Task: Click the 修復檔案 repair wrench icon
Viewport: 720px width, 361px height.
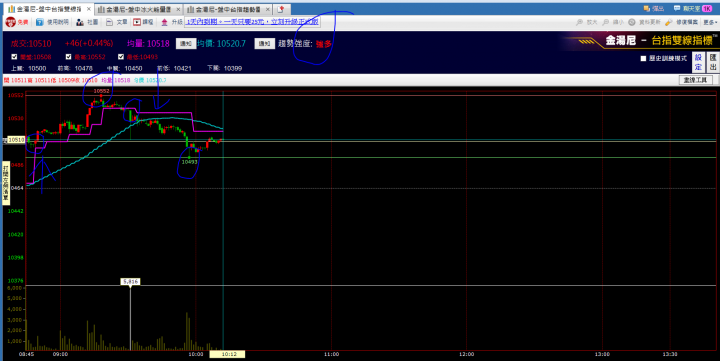Action: click(669, 22)
